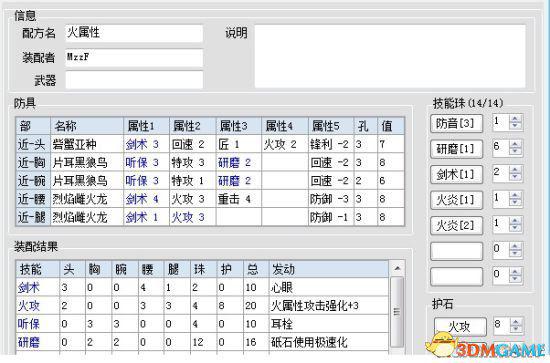The height and width of the screenshot is (363, 550).
Task: Click the 岩蟹亚种 armor name cell
Action: [x=87, y=144]
